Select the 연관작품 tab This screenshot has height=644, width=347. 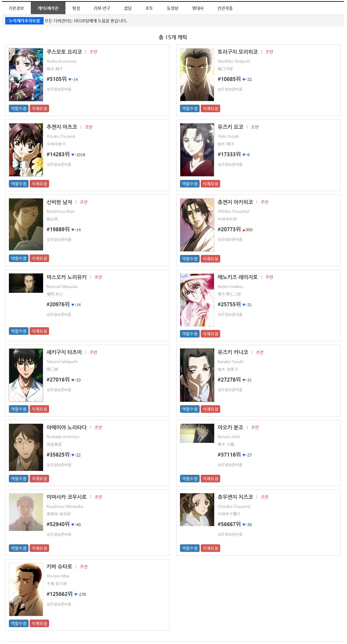point(225,8)
